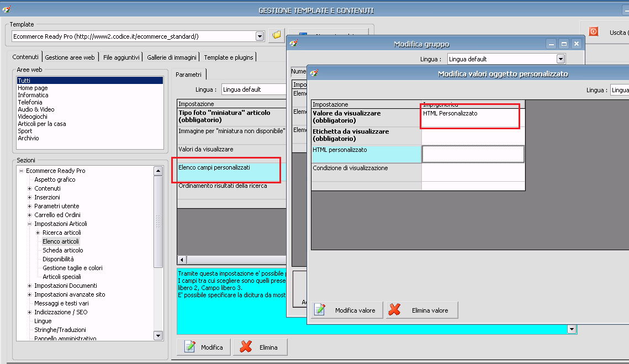
Task: Click the parameters grid left scroll arrow
Action: pyautogui.click(x=182, y=260)
